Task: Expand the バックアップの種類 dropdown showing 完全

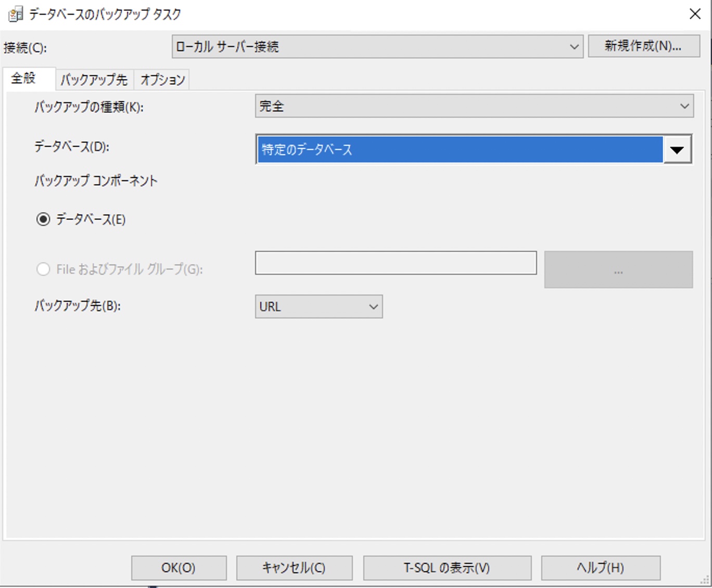Action: pos(474,106)
